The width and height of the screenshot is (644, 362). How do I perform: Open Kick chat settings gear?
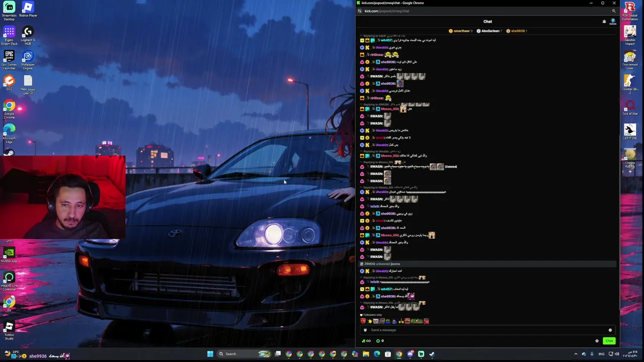click(597, 341)
